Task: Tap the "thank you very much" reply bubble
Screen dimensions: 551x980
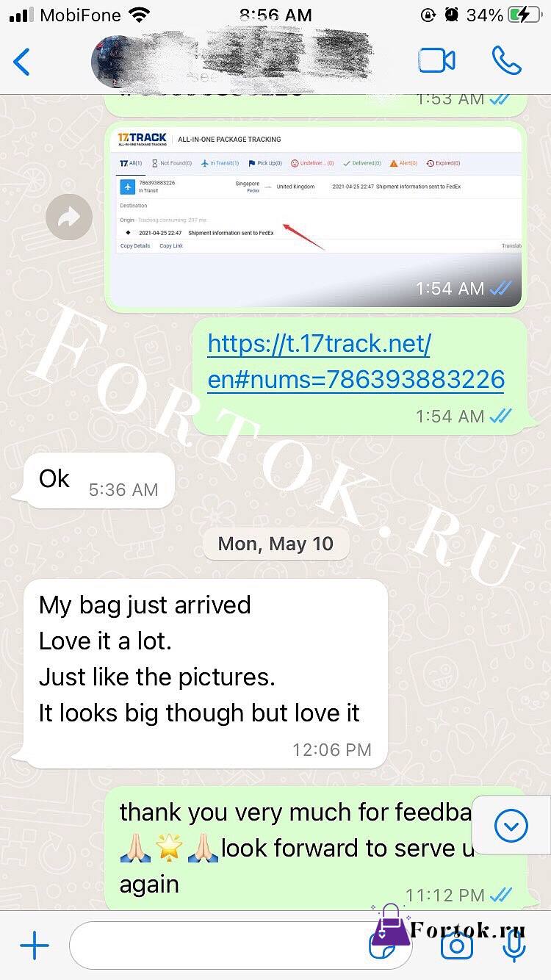Action: [316, 849]
